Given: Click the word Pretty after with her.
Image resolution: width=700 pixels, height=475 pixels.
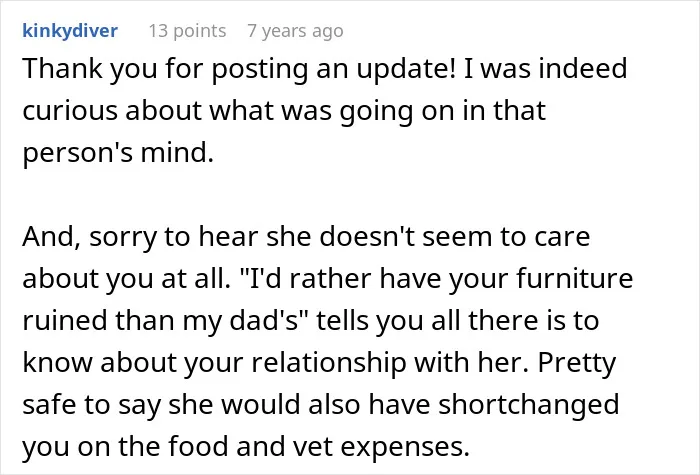Looking at the screenshot, I should [x=577, y=362].
